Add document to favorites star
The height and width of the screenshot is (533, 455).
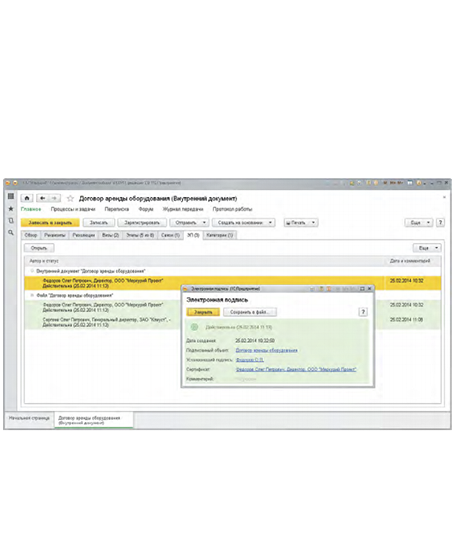(x=70, y=198)
